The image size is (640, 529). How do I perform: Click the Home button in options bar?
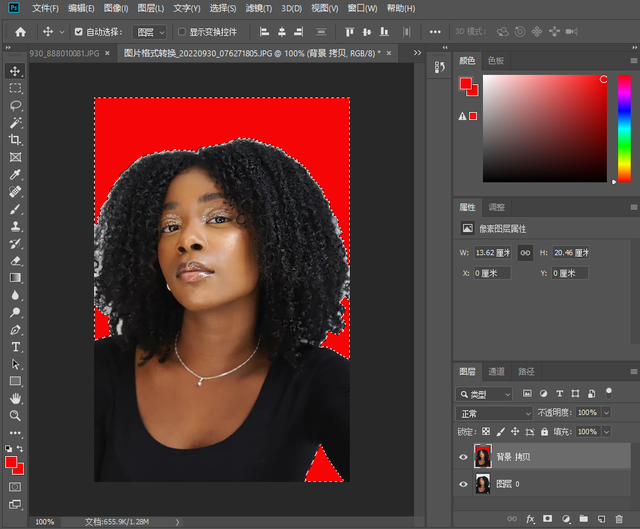click(20, 32)
